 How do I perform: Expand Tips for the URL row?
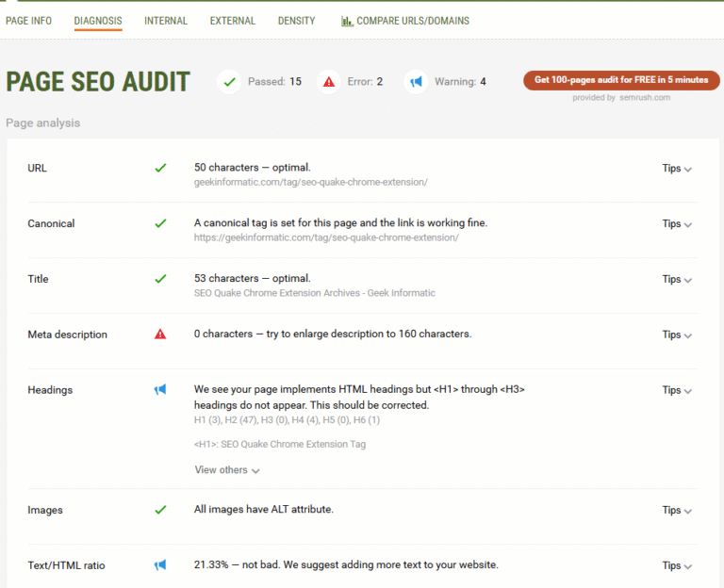tap(677, 169)
